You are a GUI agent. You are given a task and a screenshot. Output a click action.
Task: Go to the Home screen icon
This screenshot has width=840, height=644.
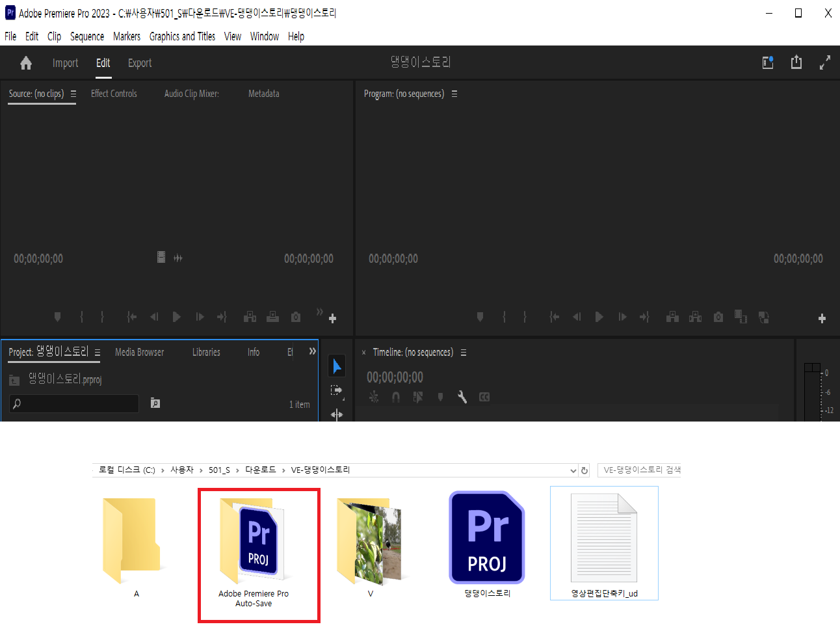click(26, 63)
